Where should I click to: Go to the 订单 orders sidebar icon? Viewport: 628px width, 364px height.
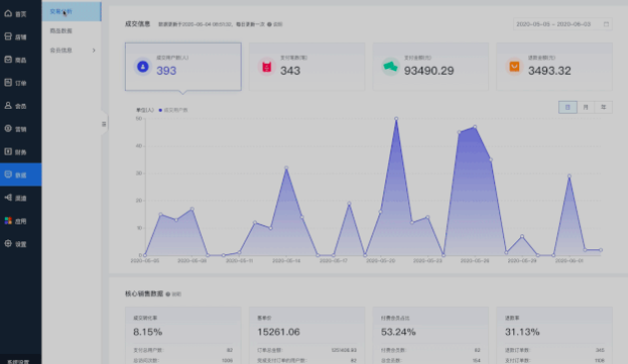[8, 83]
